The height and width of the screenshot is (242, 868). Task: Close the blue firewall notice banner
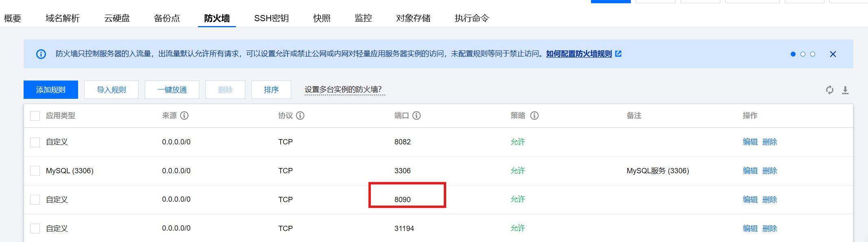click(833, 54)
